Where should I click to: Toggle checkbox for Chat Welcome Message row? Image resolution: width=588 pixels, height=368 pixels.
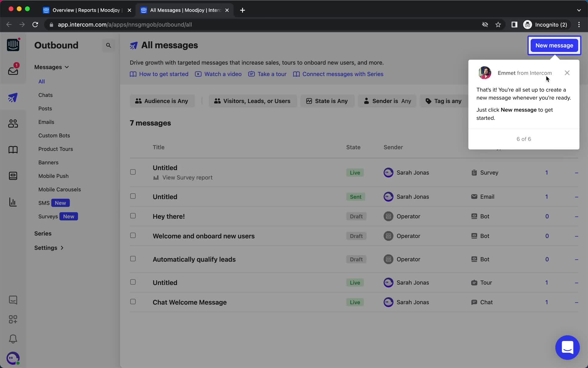pos(133,302)
